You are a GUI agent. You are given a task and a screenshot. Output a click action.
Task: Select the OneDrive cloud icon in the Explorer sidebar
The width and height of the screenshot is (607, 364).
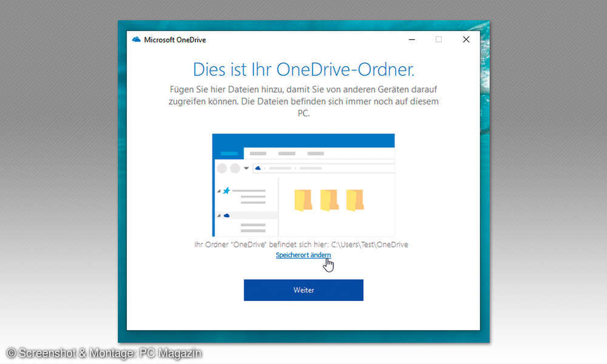[x=226, y=215]
